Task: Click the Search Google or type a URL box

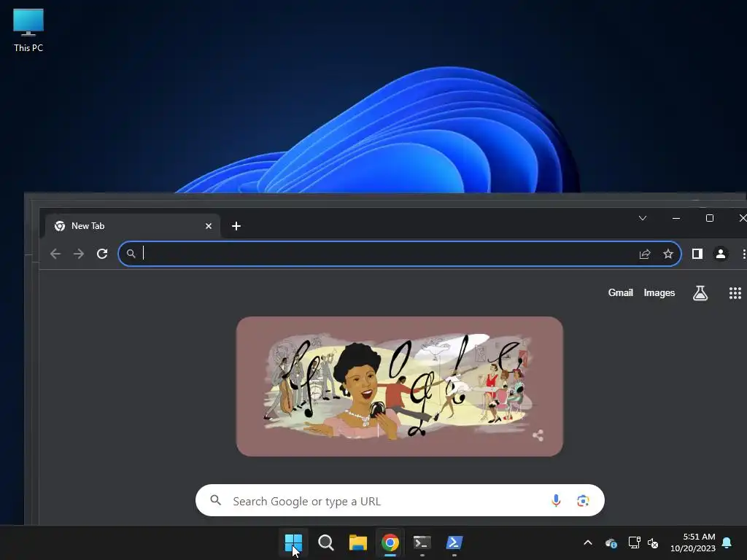Action: click(x=400, y=500)
